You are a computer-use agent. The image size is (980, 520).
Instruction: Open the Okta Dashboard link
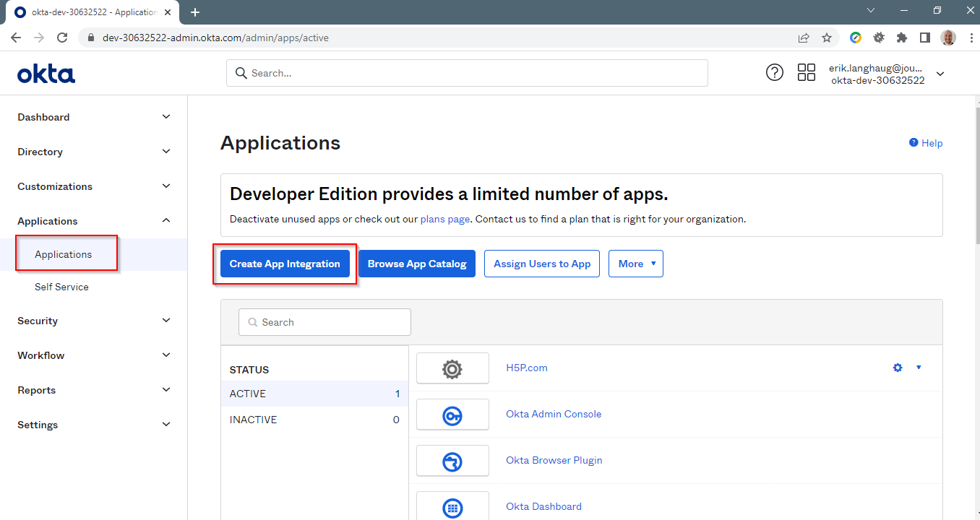click(543, 506)
